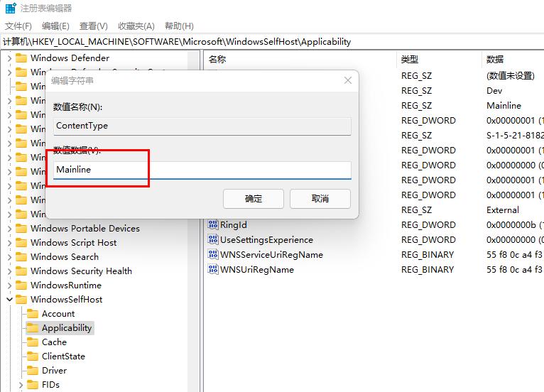Open the 收藏夹(A) menu
Screen dimensions: 544x392
[136, 26]
